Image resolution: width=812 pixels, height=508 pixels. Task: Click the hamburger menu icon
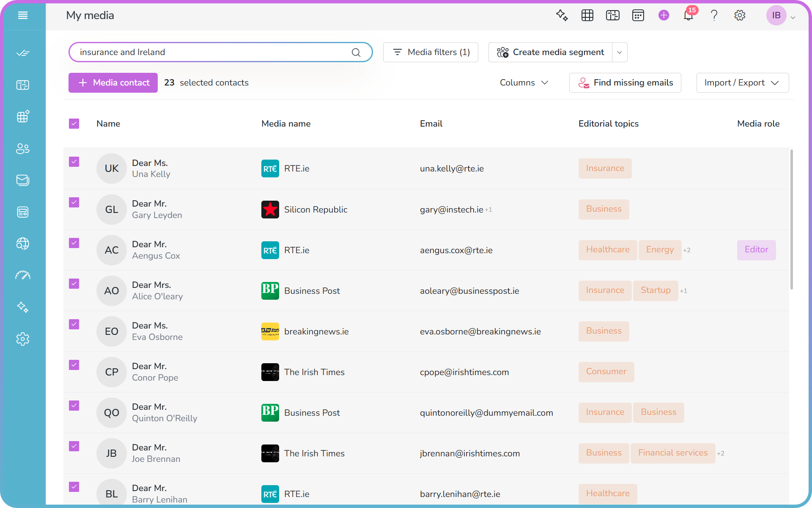pyautogui.click(x=23, y=15)
